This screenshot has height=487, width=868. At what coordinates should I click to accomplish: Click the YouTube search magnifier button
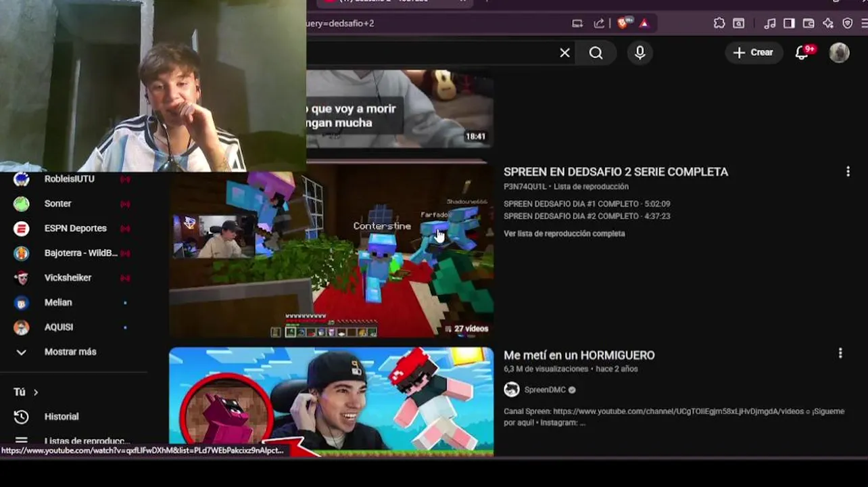click(596, 53)
